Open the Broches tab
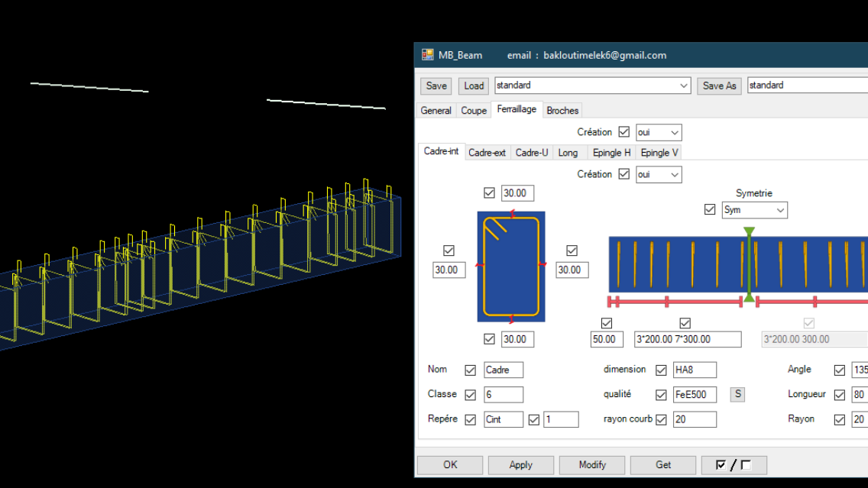 pyautogui.click(x=562, y=110)
